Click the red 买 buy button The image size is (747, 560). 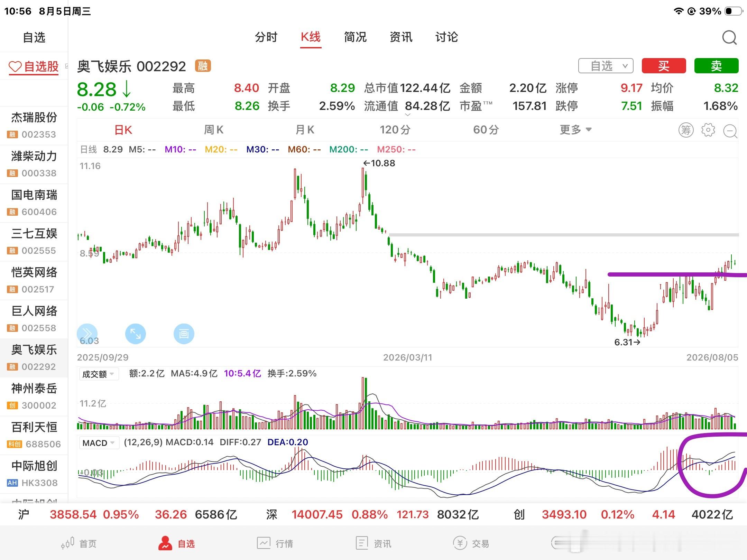664,66
